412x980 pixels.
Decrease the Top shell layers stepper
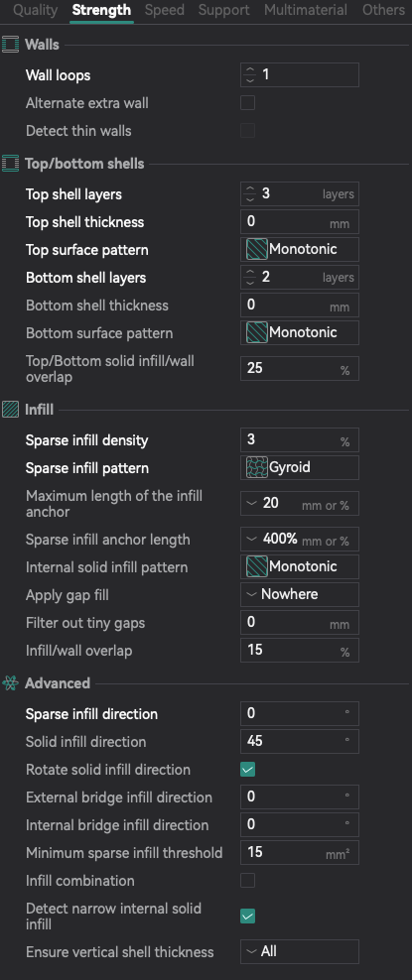[x=251, y=198]
